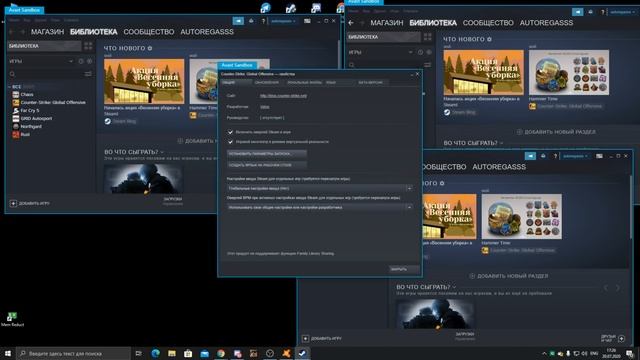Click the library search field in left window
This screenshot has height=360, width=640.
pyautogui.click(x=45, y=74)
